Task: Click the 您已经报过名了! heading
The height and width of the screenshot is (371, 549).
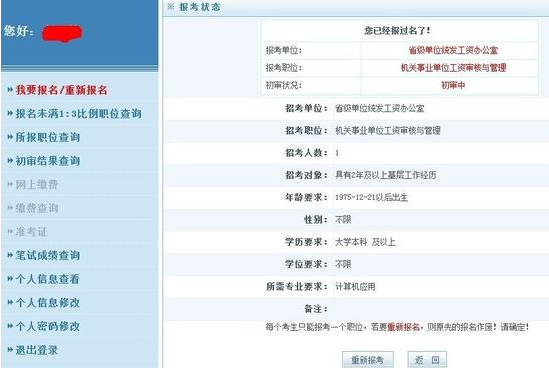Action: tap(397, 31)
